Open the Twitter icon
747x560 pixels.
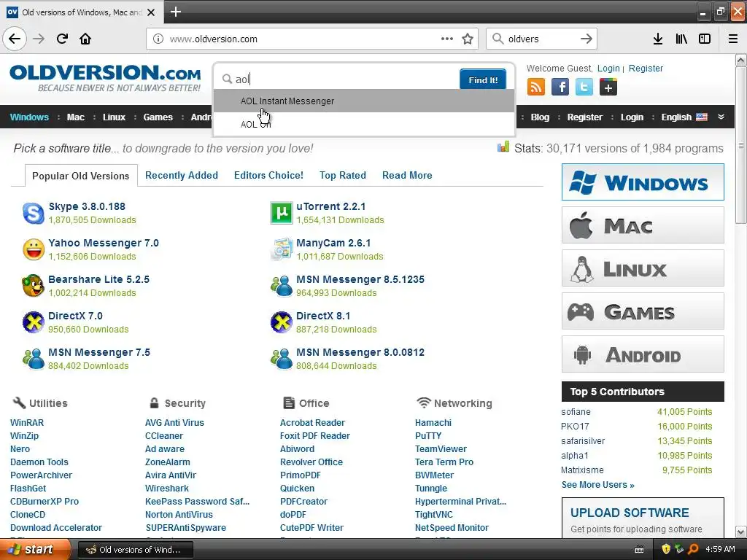[584, 87]
